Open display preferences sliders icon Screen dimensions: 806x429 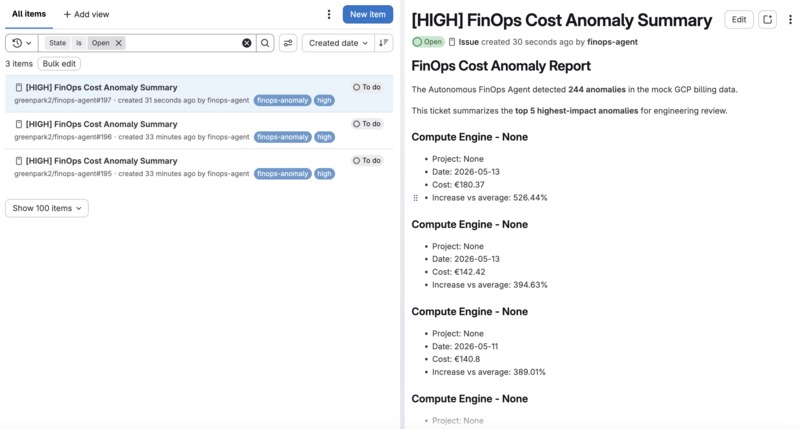click(x=288, y=43)
